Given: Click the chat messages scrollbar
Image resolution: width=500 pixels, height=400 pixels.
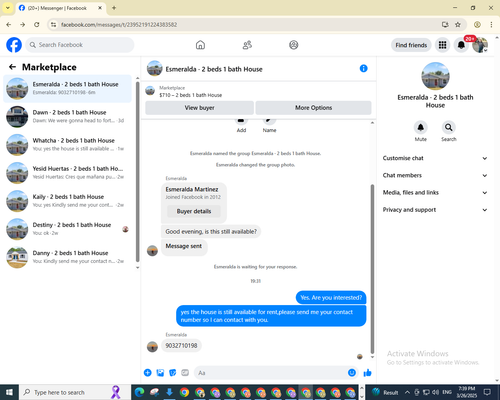Looking at the screenshot, I should tap(372, 269).
